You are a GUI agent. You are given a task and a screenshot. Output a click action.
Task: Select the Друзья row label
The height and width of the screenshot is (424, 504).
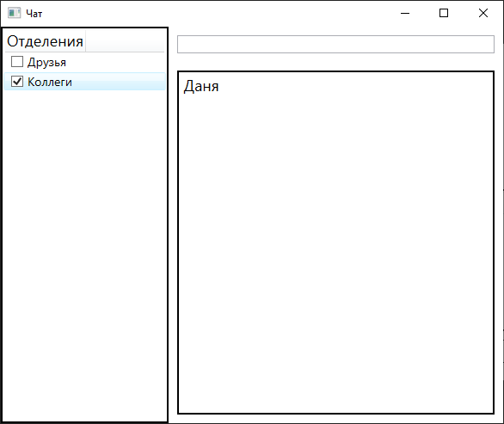coord(47,63)
